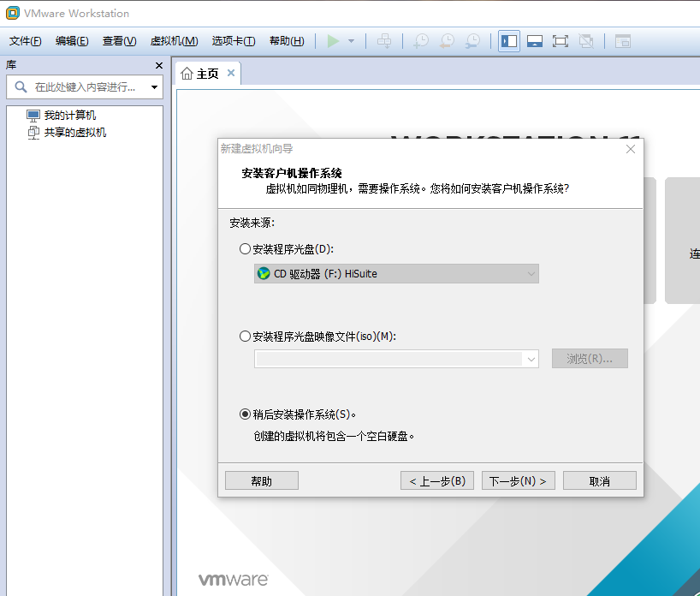The height and width of the screenshot is (596, 700).
Task: Click the Revert to Snapshot toolbar icon
Action: click(447, 41)
